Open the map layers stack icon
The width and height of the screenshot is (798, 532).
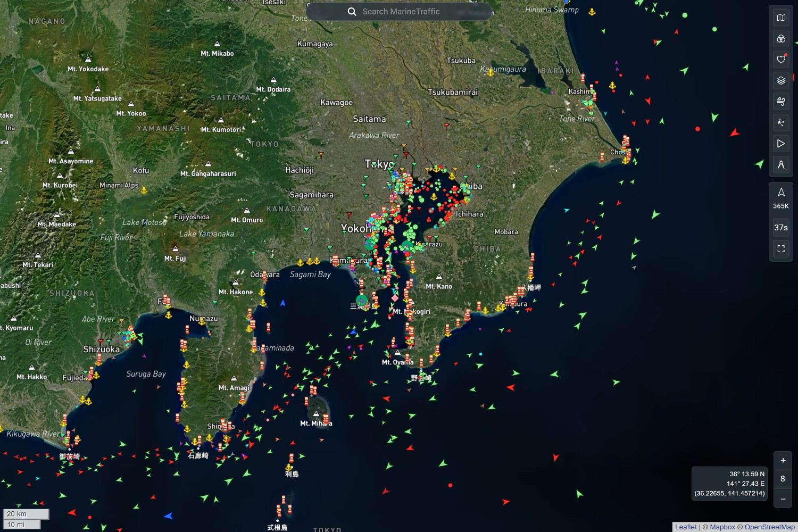[781, 80]
